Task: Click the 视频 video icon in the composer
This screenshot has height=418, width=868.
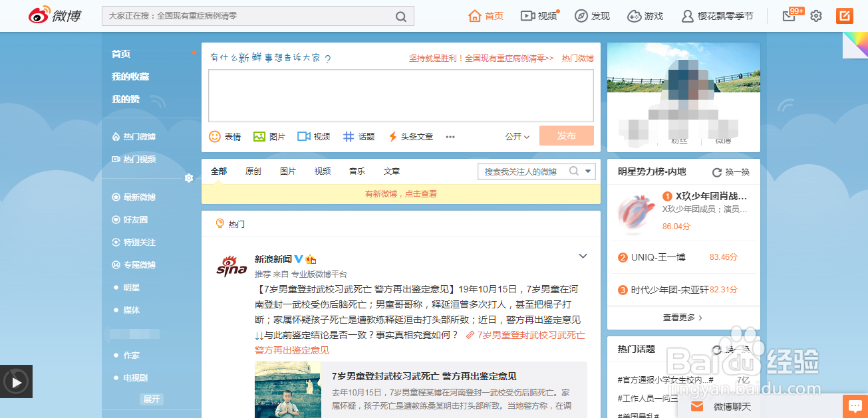Action: [304, 136]
